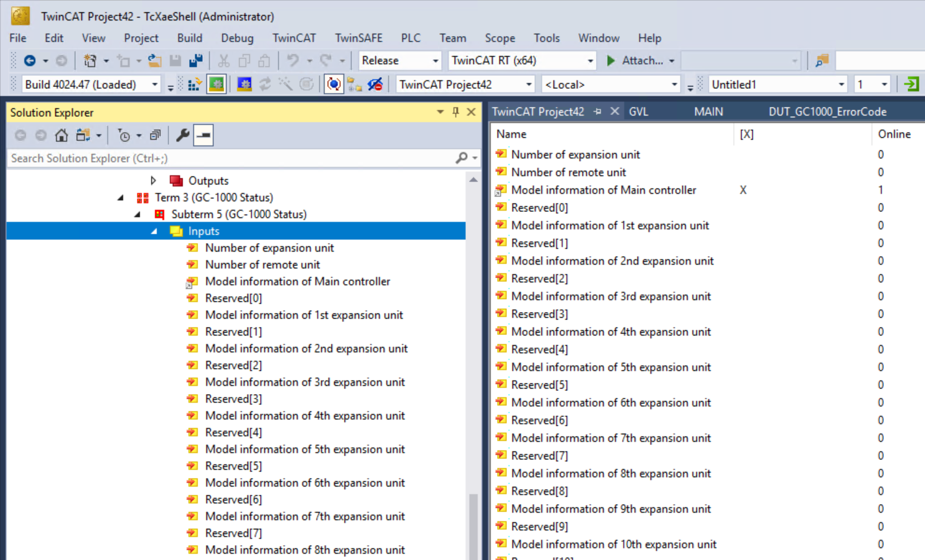The width and height of the screenshot is (925, 560).
Task: Open the Scope menu
Action: point(500,38)
